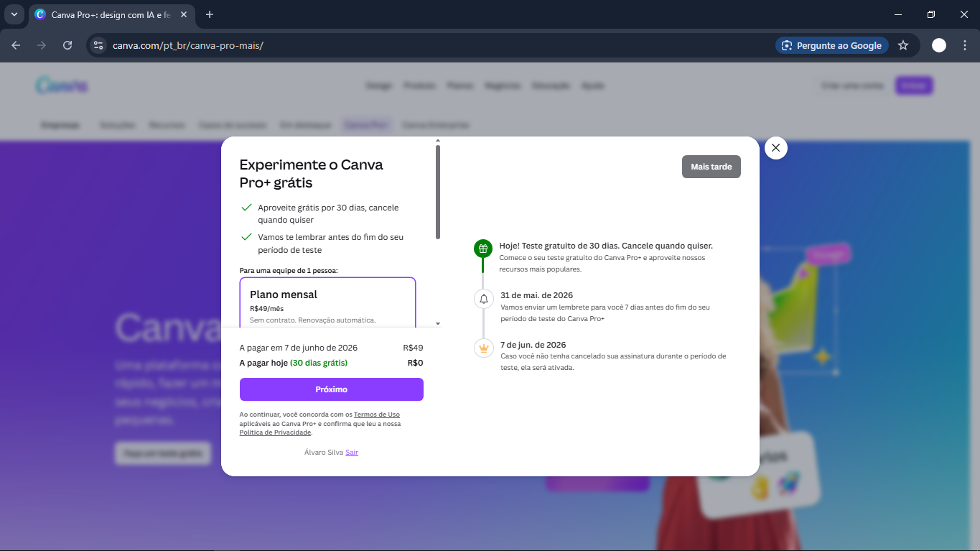Open the Chrome profile avatar

coord(939,45)
